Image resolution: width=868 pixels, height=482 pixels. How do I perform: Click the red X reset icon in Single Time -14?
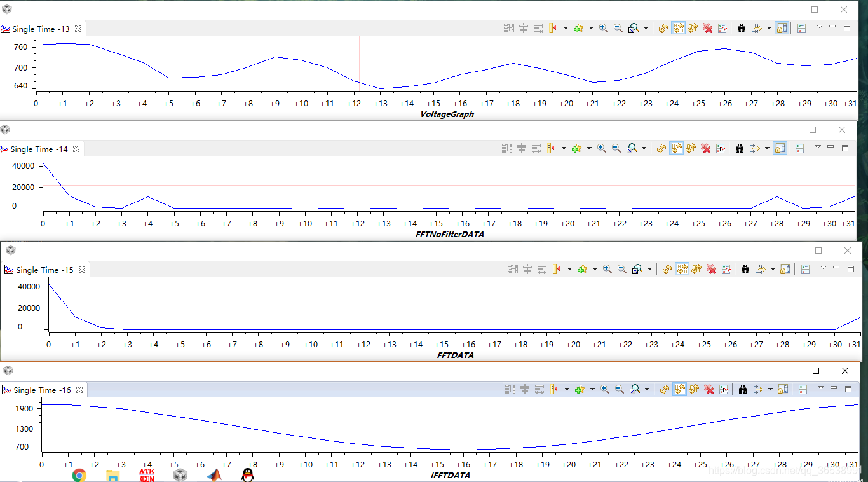pos(706,149)
